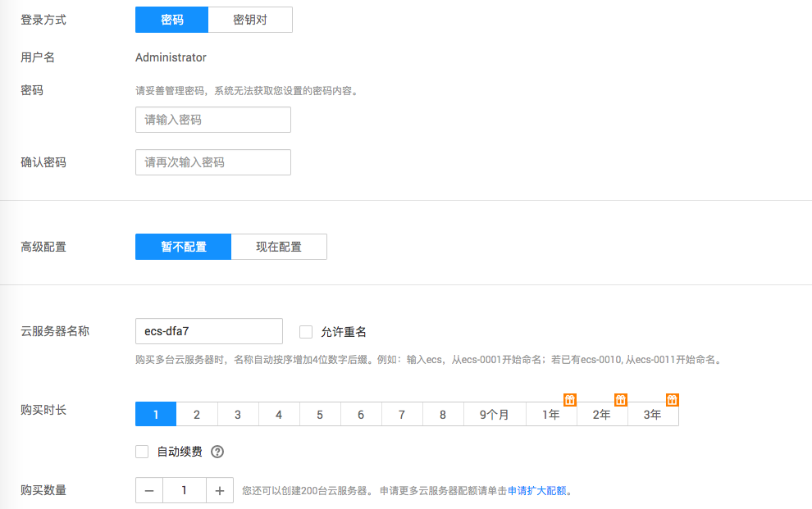Select 密钥对 as the login method

251,19
